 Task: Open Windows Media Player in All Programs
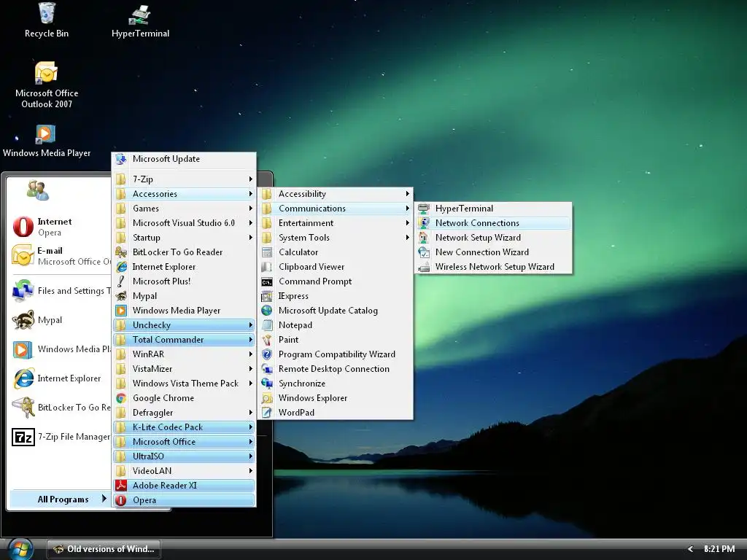click(x=184, y=311)
